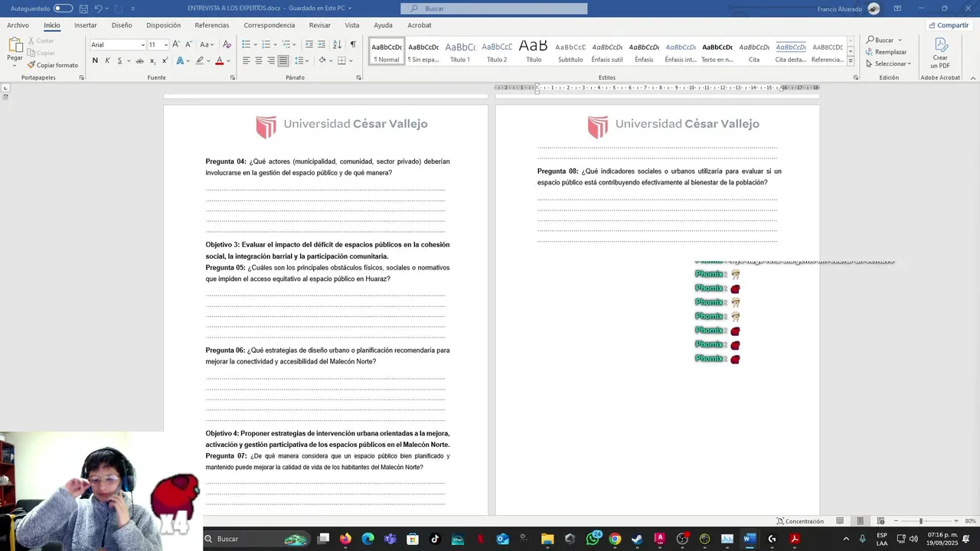
Task: Increase paragraph indent
Action: 322,44
